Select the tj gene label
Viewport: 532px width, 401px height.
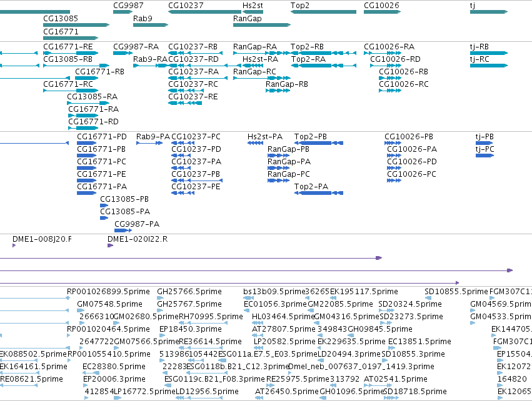pos(472,6)
